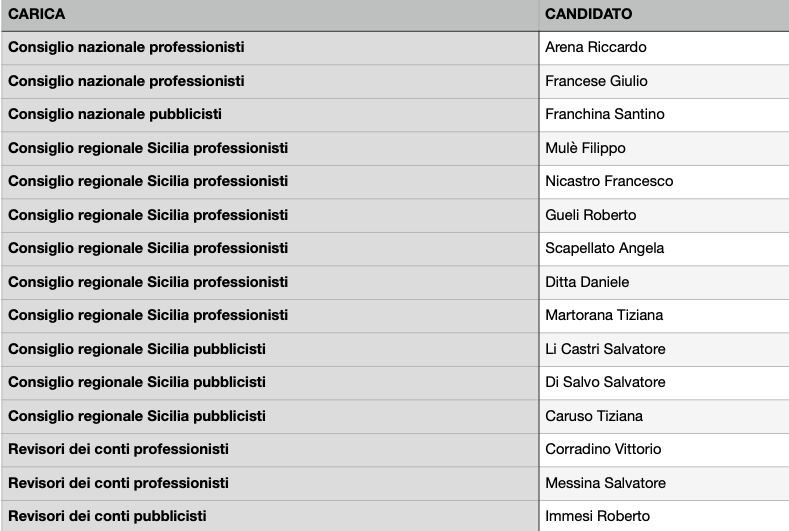Select the carica cell beside Arena Riccardo

(x=126, y=47)
